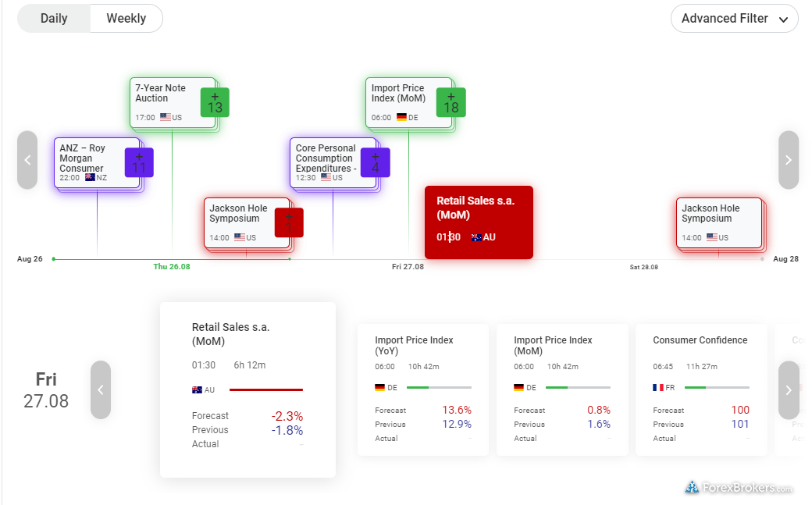Open the Advanced Filter dropdown

[735, 19]
